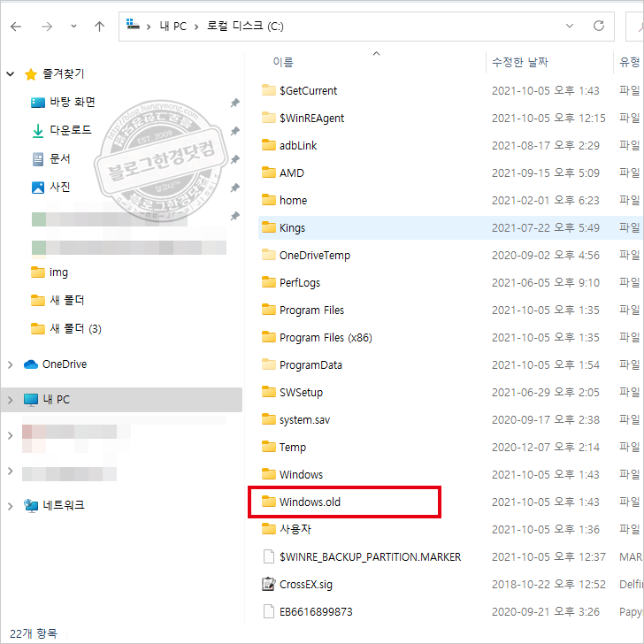
Task: Expand the 내 PC tree node
Action: tap(11, 400)
